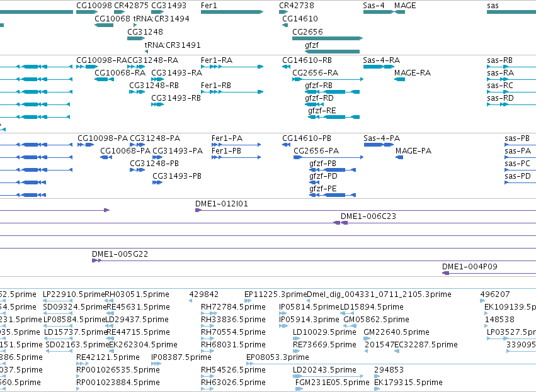Open protein CG2656-PA
Screen dimensions: 536x392
[x=317, y=151]
